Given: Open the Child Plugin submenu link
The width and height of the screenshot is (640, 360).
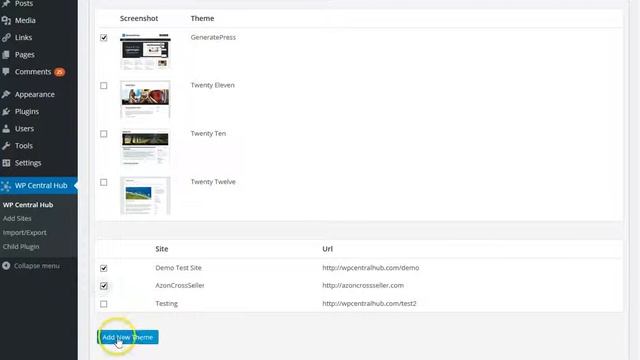Looking at the screenshot, I should [21, 247].
